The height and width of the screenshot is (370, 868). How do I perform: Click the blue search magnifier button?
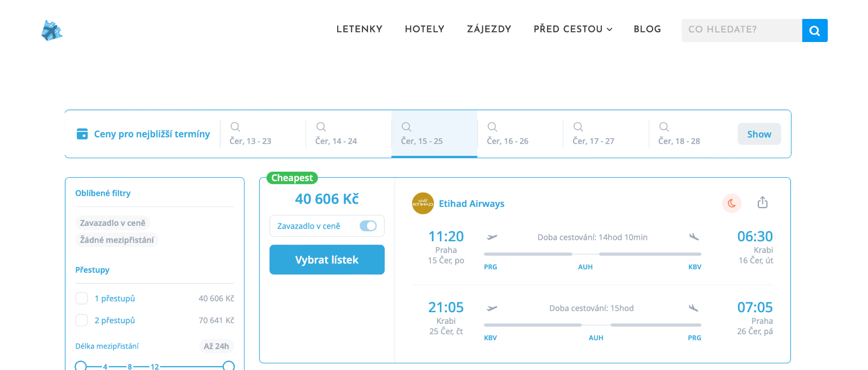pyautogui.click(x=815, y=30)
